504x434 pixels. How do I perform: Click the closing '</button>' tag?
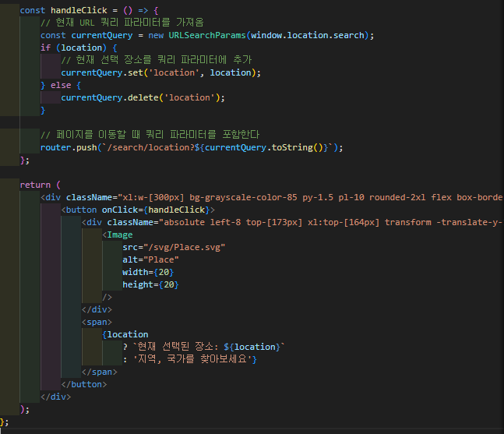[84, 384]
